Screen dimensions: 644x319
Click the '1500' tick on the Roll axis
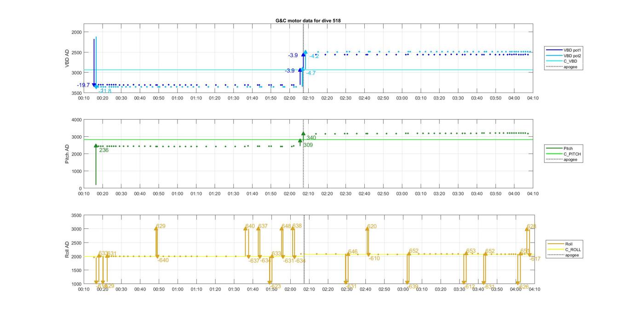77,270
